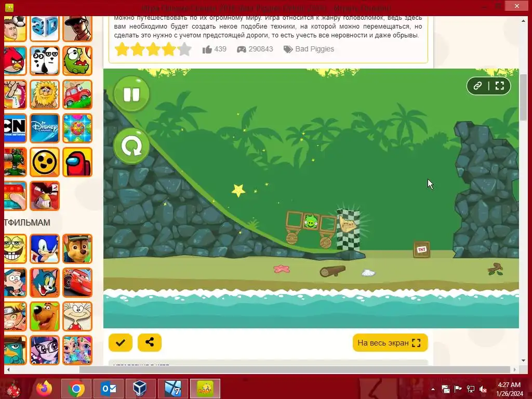Click the scroll down arrow of the page
Viewport: 532px width, 399px height.
(523, 361)
